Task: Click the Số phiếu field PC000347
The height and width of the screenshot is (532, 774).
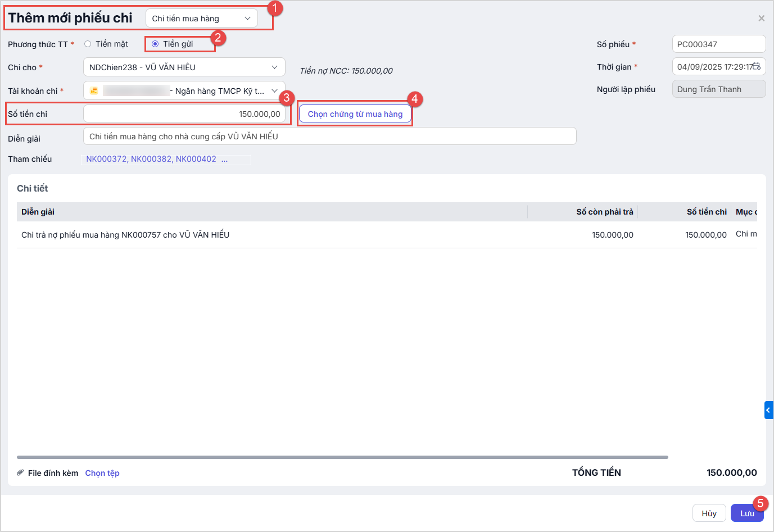Action: coord(719,44)
